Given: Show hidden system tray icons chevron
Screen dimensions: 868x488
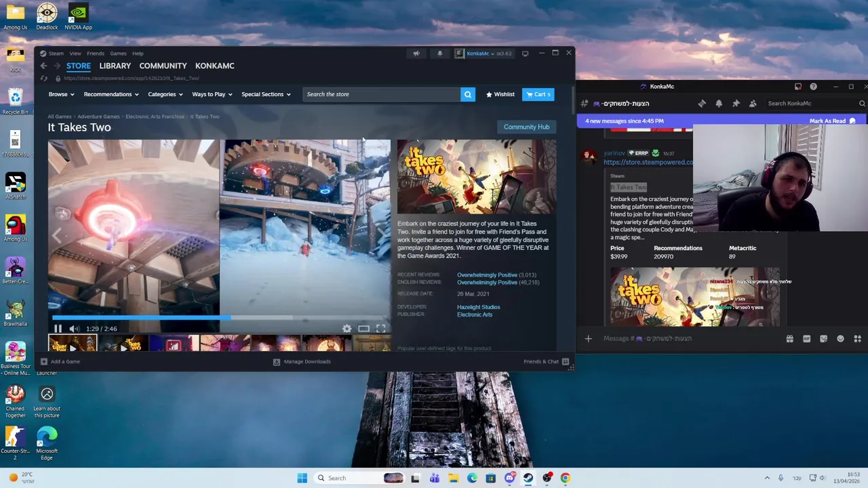Looking at the screenshot, I should coord(768,478).
